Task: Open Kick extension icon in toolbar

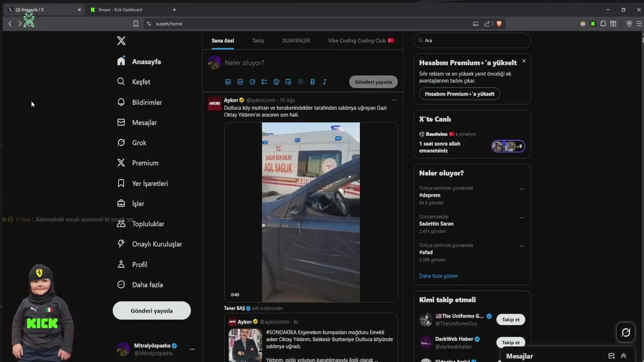Action: (x=593, y=24)
